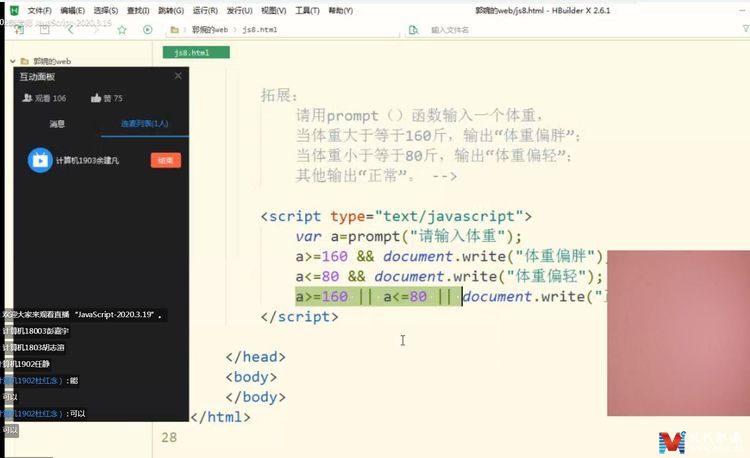Open the 视图(V) menu

click(x=274, y=11)
